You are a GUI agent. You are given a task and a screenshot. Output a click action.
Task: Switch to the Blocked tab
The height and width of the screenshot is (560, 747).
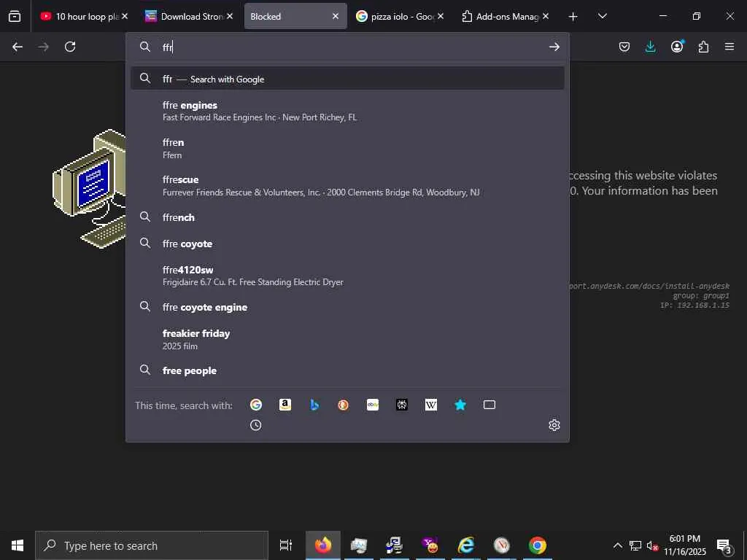click(x=289, y=16)
